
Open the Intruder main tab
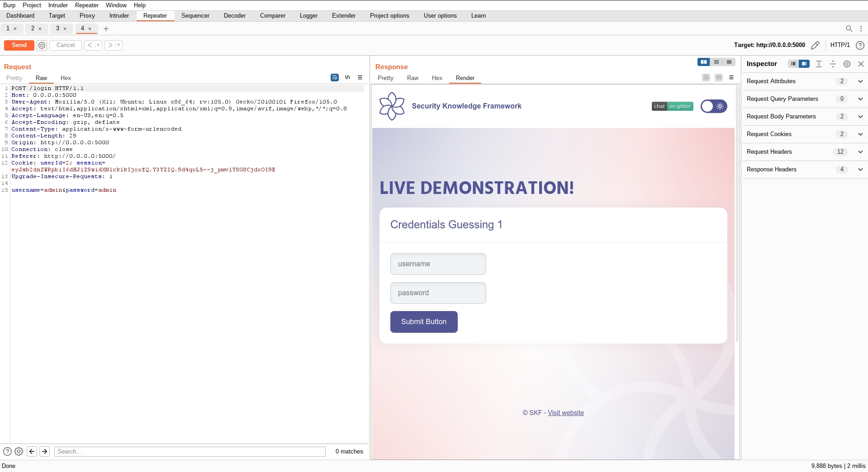click(x=119, y=16)
